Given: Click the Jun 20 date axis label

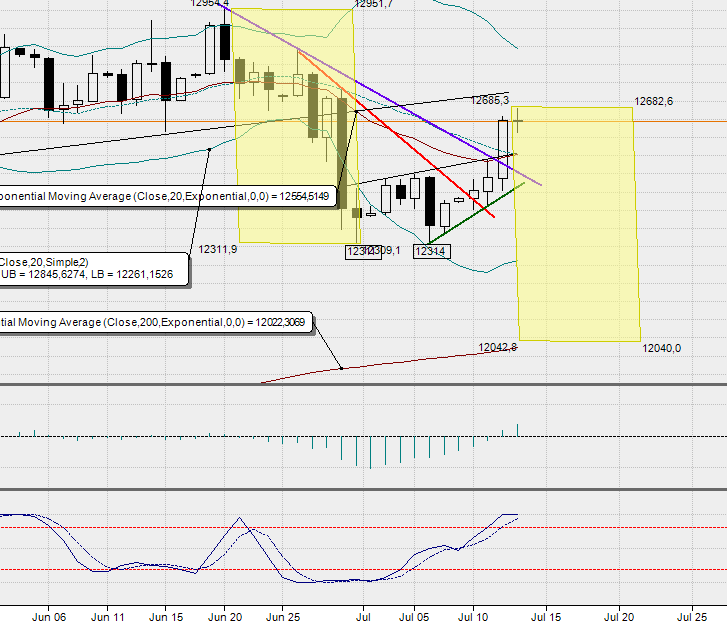Looking at the screenshot, I should (x=224, y=617).
